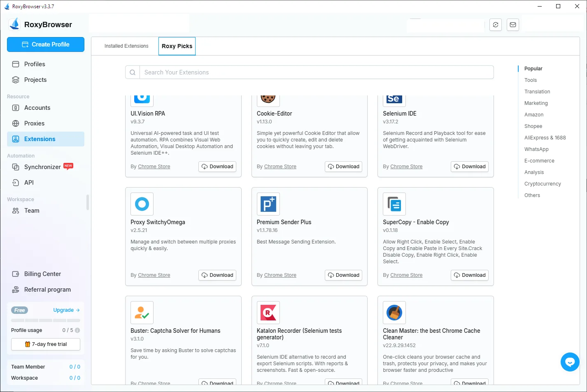This screenshot has width=587, height=392.
Task: Download UI.Vision RPA extension
Action: click(217, 167)
